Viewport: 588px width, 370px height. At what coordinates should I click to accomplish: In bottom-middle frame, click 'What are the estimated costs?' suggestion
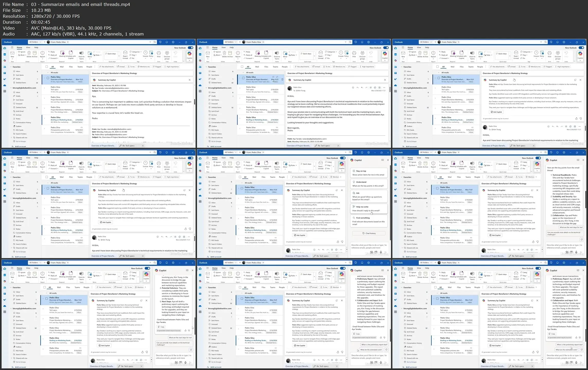coord(371,350)
